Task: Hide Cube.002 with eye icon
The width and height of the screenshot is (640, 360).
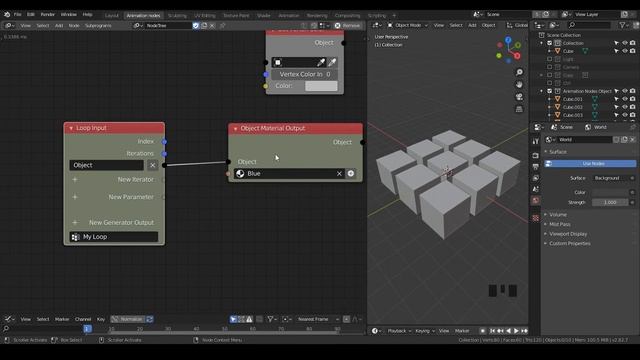Action: coord(624,107)
